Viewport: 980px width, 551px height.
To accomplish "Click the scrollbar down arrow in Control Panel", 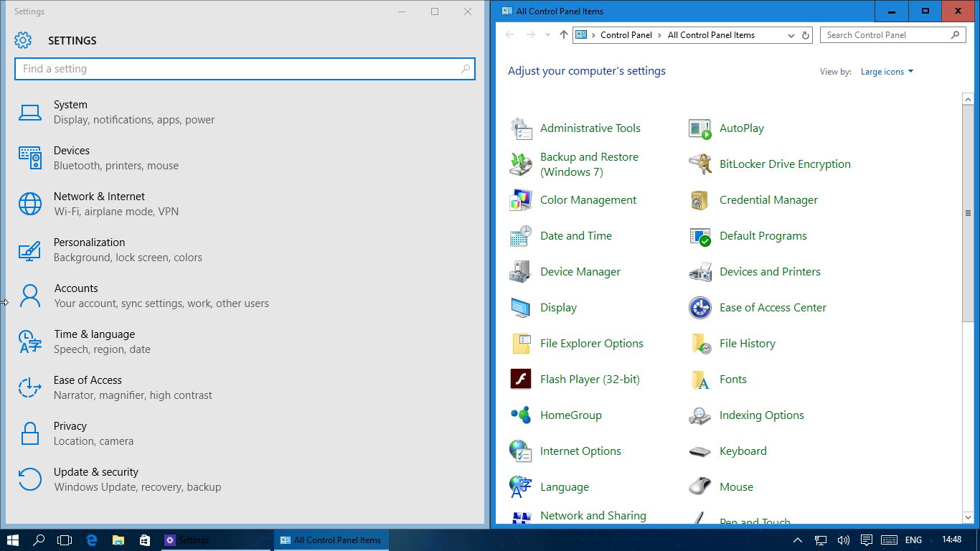I will (969, 517).
